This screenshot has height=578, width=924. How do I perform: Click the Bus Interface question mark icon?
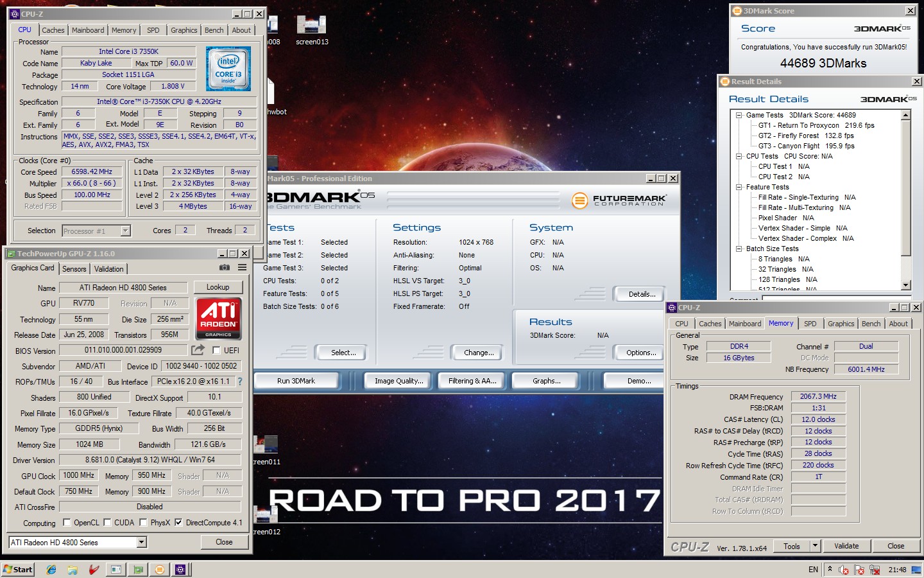240,381
